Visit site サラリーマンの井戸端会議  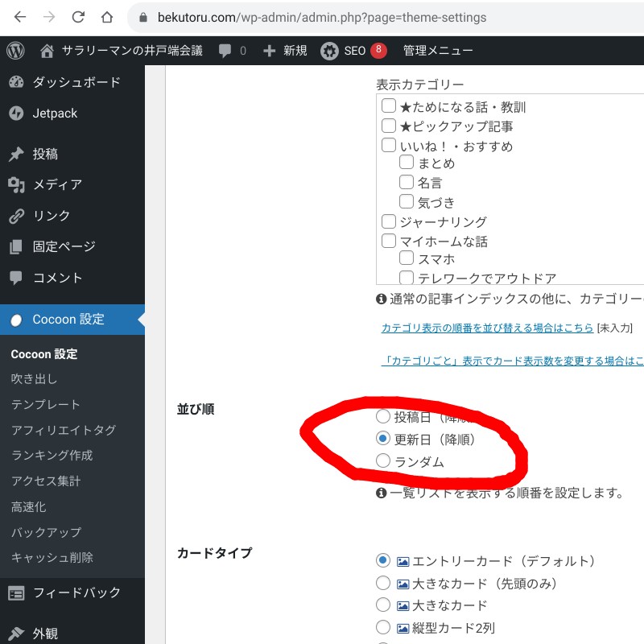click(x=132, y=51)
